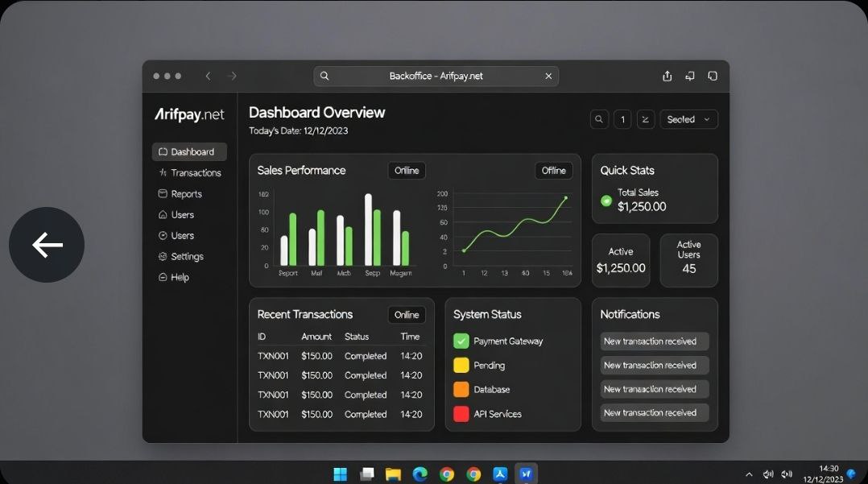
Task: Click the Windows Start button
Action: pyautogui.click(x=341, y=474)
